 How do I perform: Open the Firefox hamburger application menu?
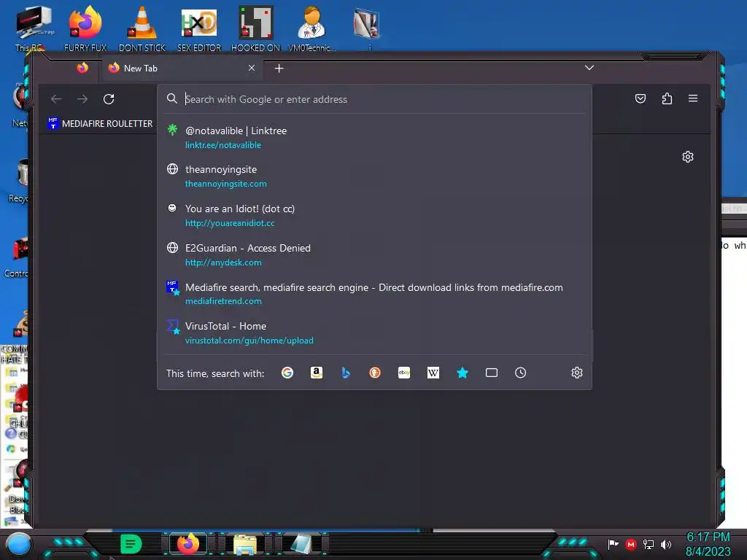click(x=693, y=98)
